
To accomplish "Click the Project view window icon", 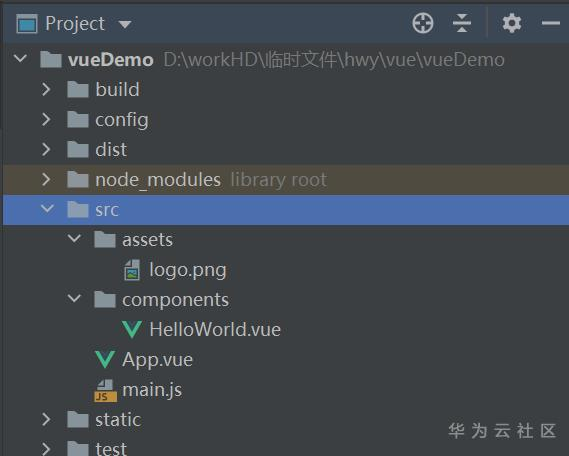I will tap(26, 24).
